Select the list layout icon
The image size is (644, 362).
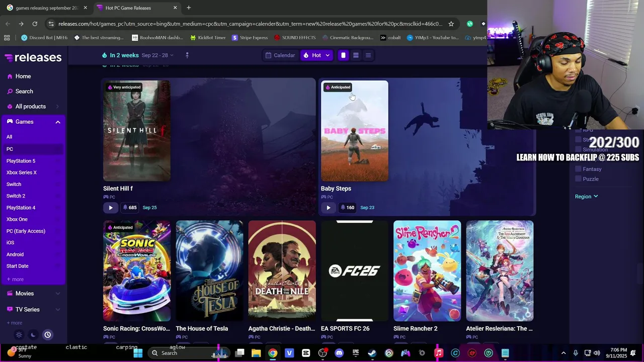[x=368, y=55]
